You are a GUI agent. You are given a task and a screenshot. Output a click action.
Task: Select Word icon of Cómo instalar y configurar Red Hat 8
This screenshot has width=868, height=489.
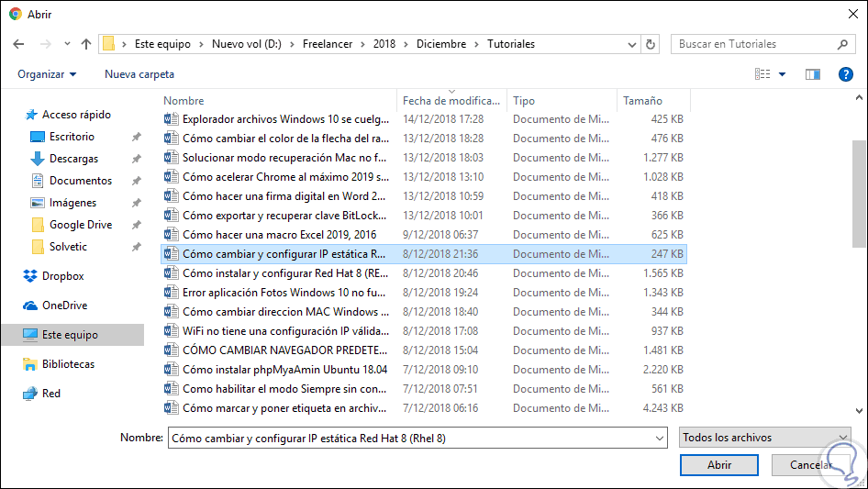tap(171, 273)
